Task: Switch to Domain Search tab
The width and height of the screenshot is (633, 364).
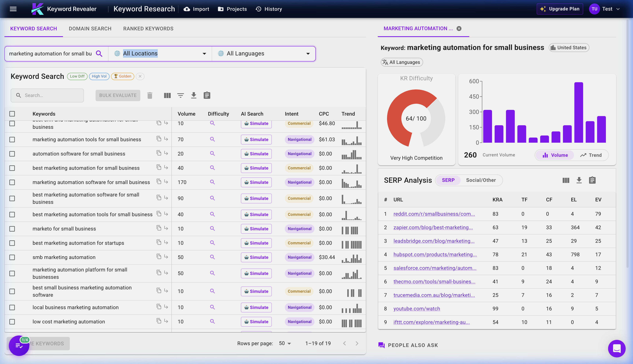Action: 90,29
